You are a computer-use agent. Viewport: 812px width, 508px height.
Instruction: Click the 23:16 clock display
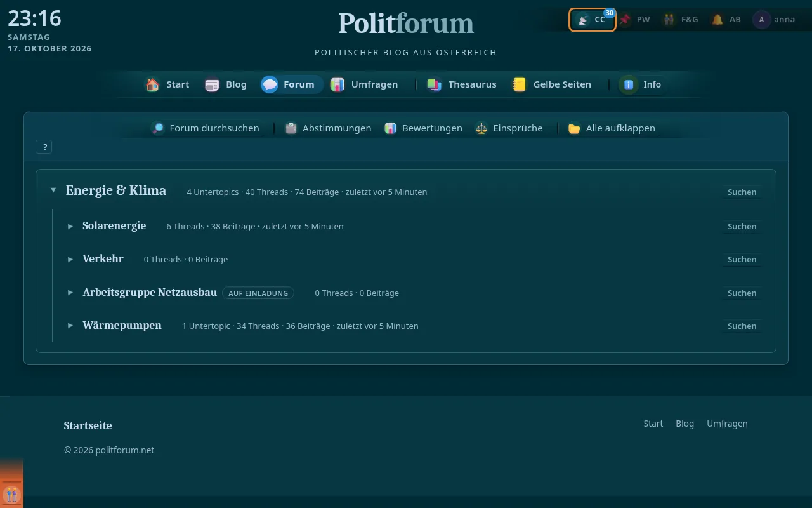point(34,18)
